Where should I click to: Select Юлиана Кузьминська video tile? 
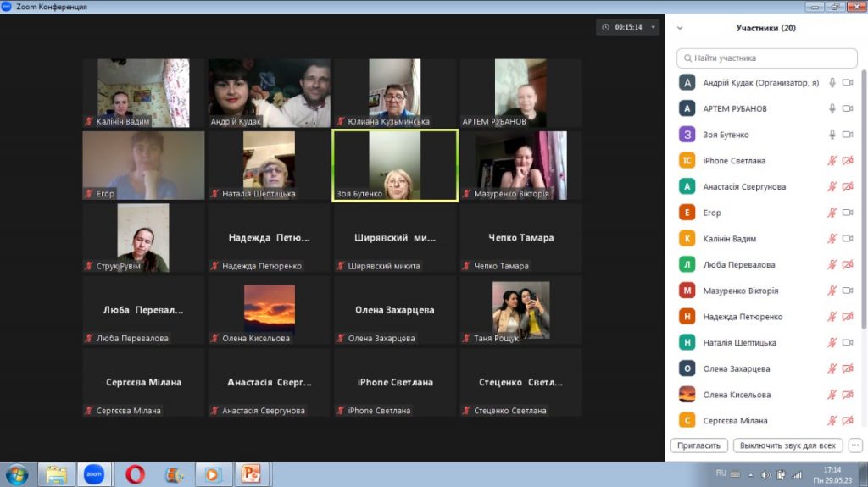click(395, 93)
